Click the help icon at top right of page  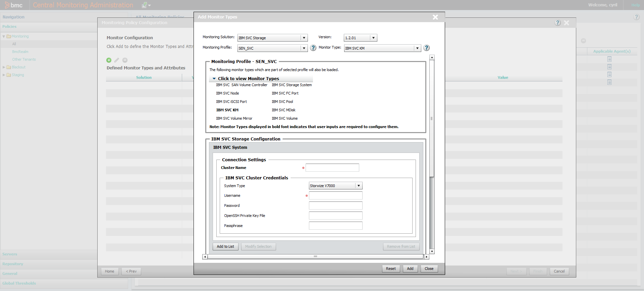636,17
